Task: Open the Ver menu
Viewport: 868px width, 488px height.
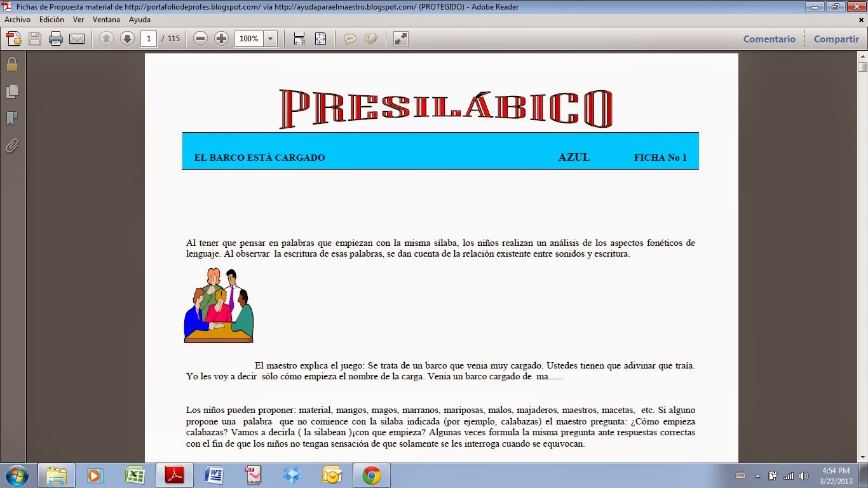Action: coord(78,20)
